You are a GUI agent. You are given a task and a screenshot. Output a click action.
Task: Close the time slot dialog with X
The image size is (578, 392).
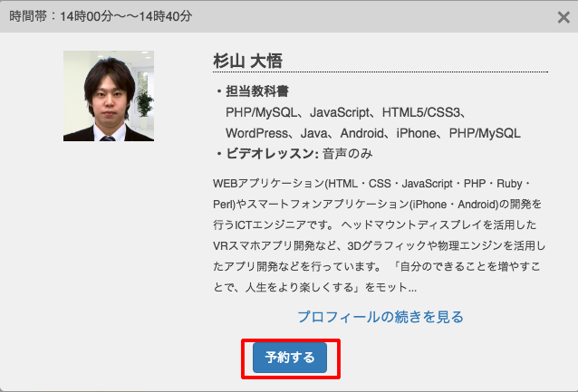click(x=564, y=17)
